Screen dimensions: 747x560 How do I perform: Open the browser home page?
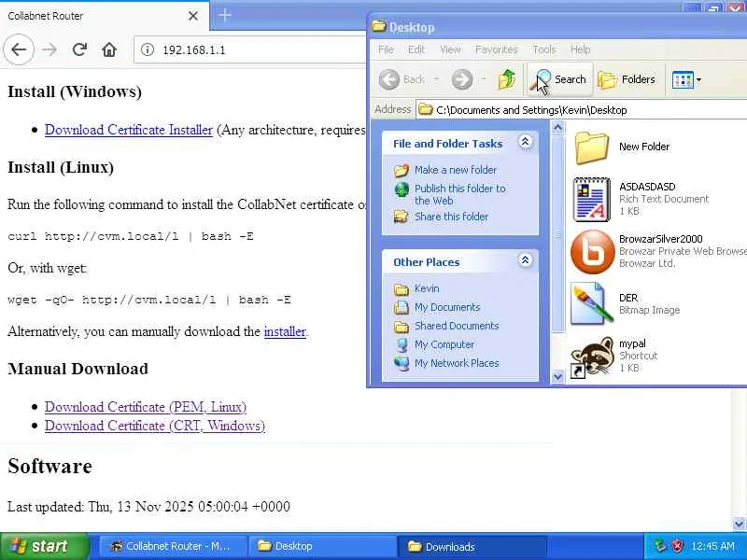tap(109, 49)
